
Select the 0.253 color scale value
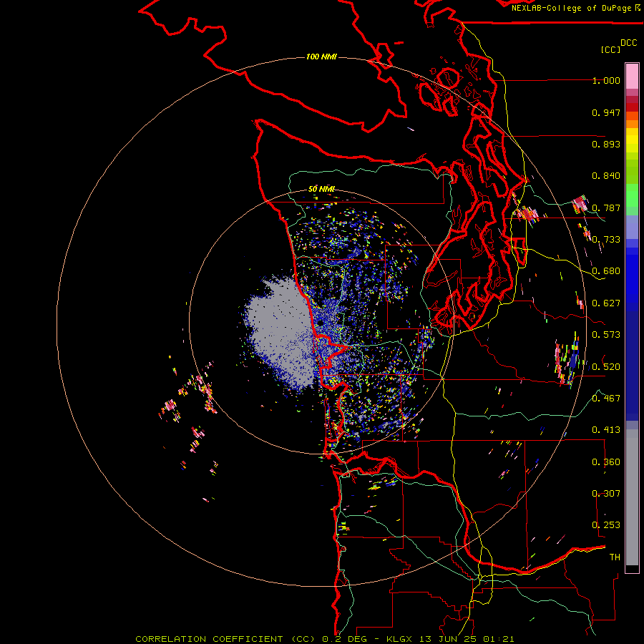coord(606,525)
